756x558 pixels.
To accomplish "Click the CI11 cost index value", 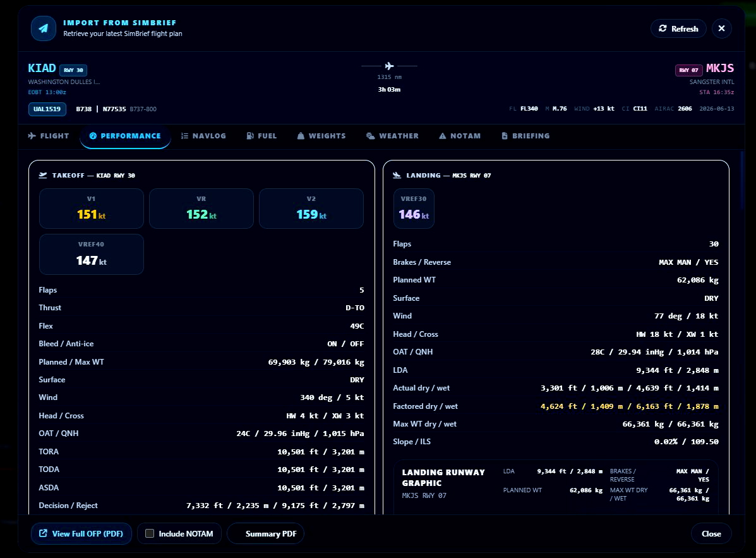I will click(x=640, y=109).
